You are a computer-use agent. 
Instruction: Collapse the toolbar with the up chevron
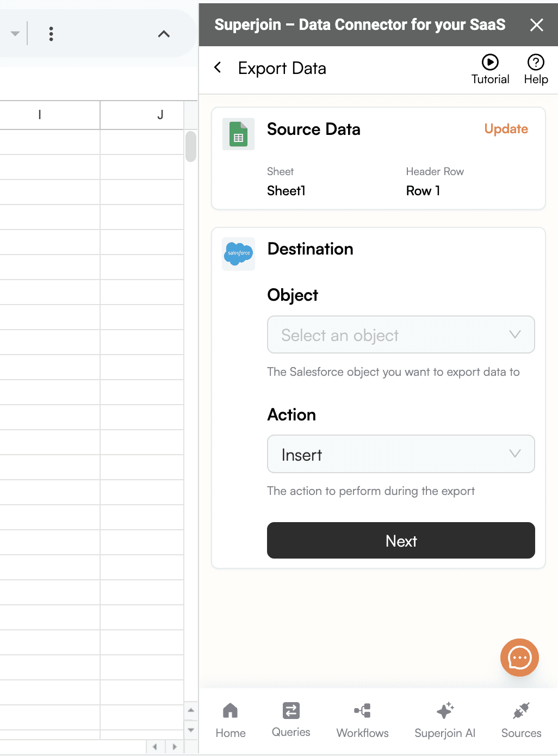pyautogui.click(x=164, y=34)
